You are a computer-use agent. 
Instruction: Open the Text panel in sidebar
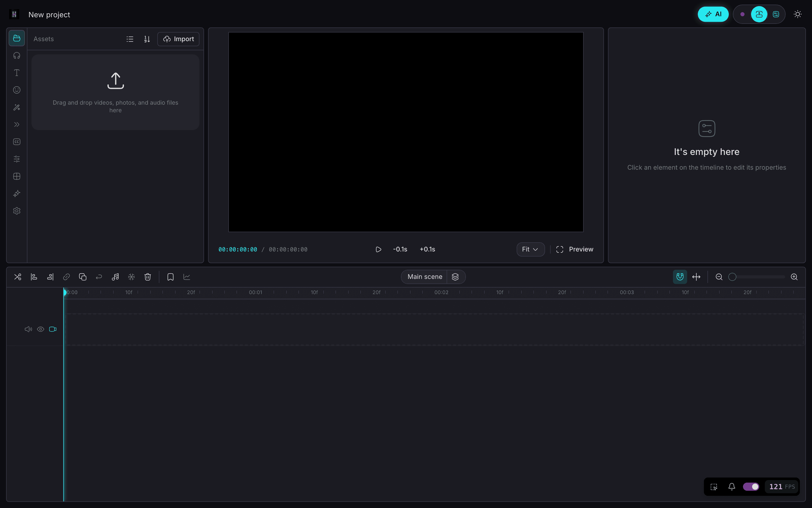coord(16,73)
